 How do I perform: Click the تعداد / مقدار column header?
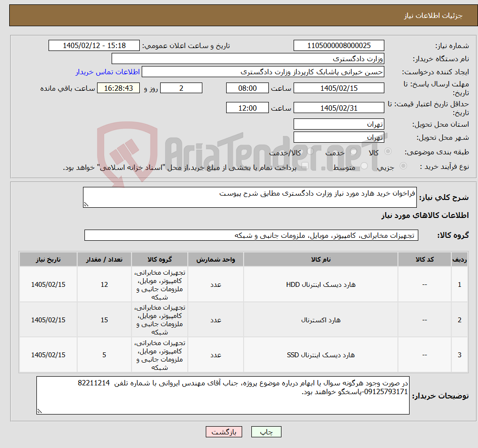pos(104,259)
